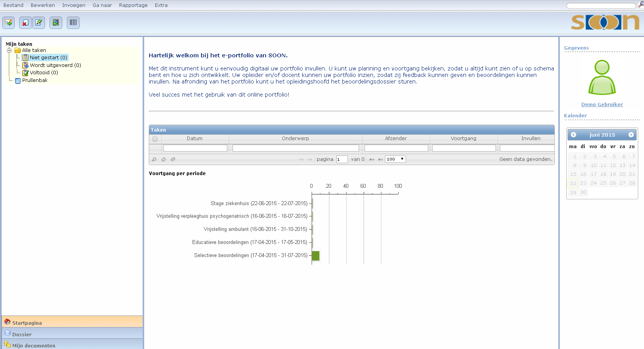Image resolution: width=644 pixels, height=349 pixels.
Task: Show the next month in the calendar
Action: click(631, 135)
